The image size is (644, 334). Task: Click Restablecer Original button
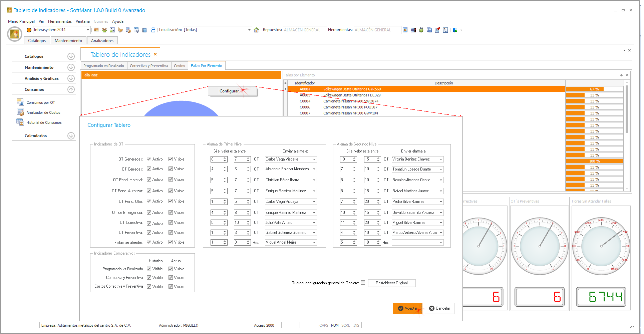pyautogui.click(x=391, y=283)
